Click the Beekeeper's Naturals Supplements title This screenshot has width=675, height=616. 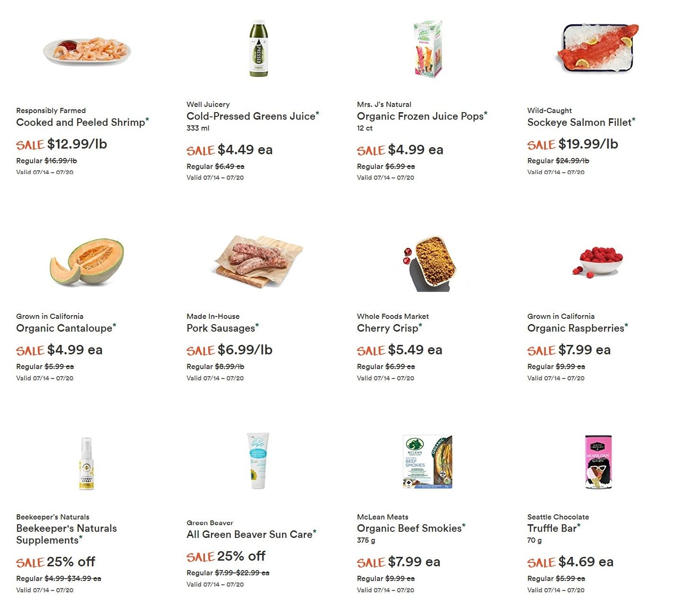pos(66,534)
